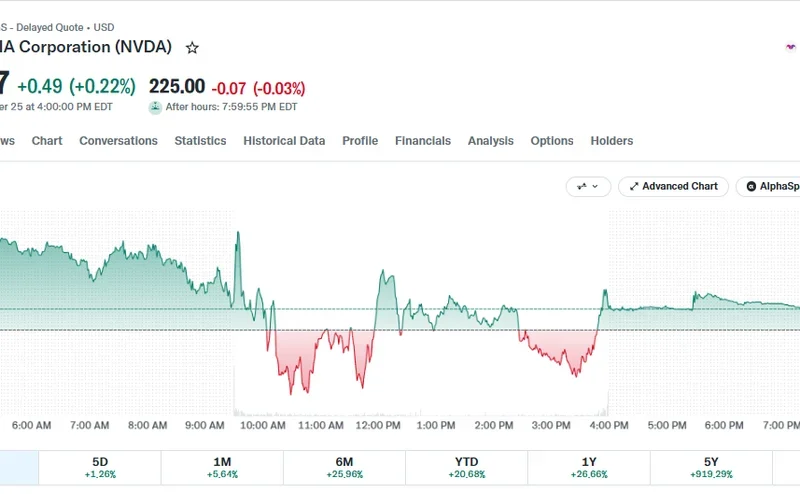The width and height of the screenshot is (800, 494).
Task: Select the 1M chart range
Action: coord(222,467)
